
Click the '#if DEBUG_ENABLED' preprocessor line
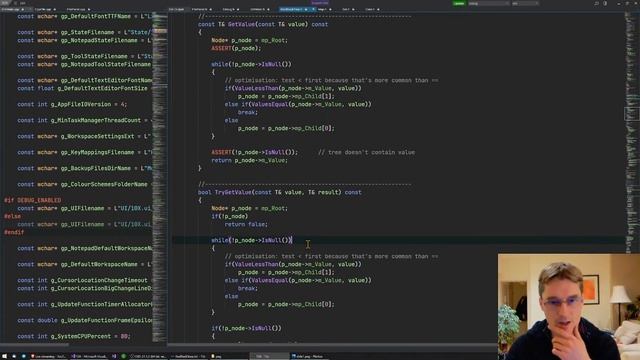pos(33,200)
